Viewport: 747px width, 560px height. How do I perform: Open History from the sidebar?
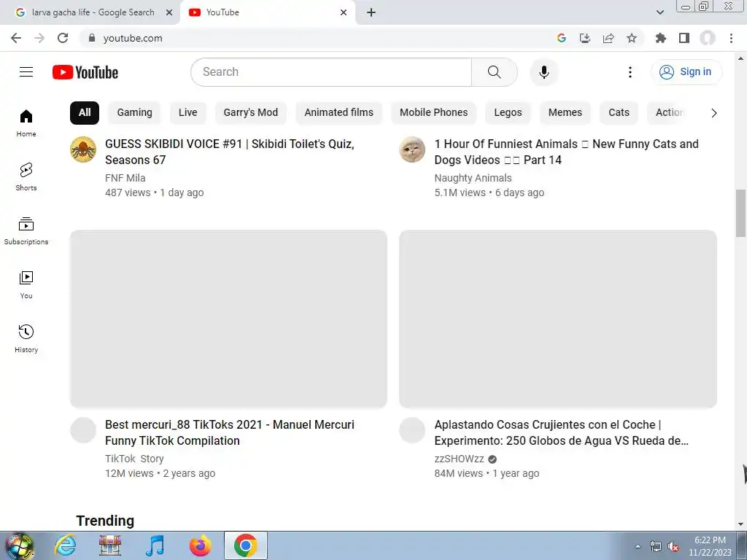pyautogui.click(x=26, y=338)
